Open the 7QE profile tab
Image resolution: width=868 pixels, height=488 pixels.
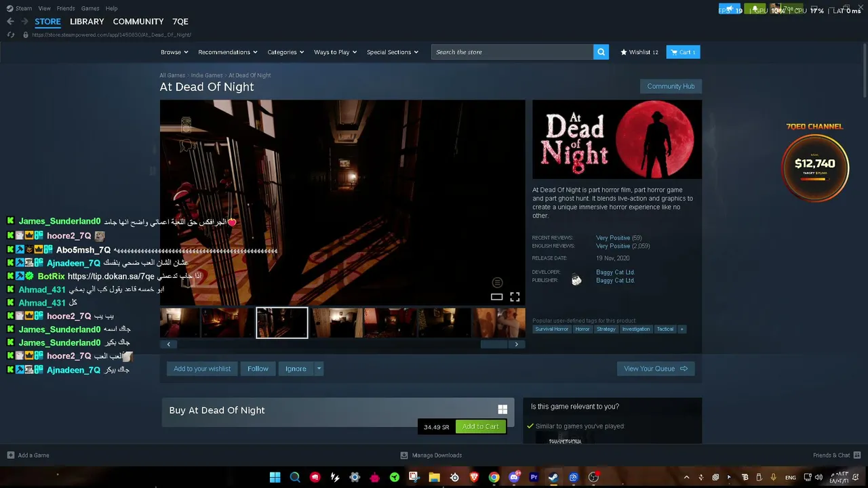(x=180, y=22)
